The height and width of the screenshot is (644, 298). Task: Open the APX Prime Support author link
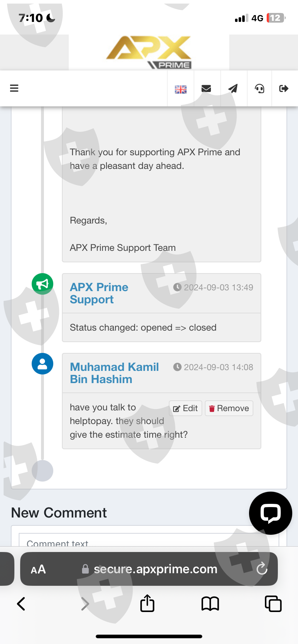click(99, 293)
